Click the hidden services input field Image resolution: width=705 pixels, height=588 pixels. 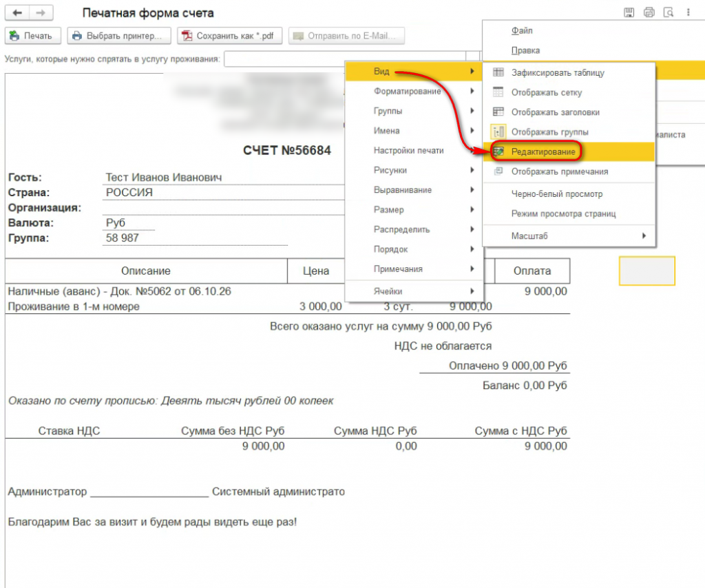click(x=346, y=59)
